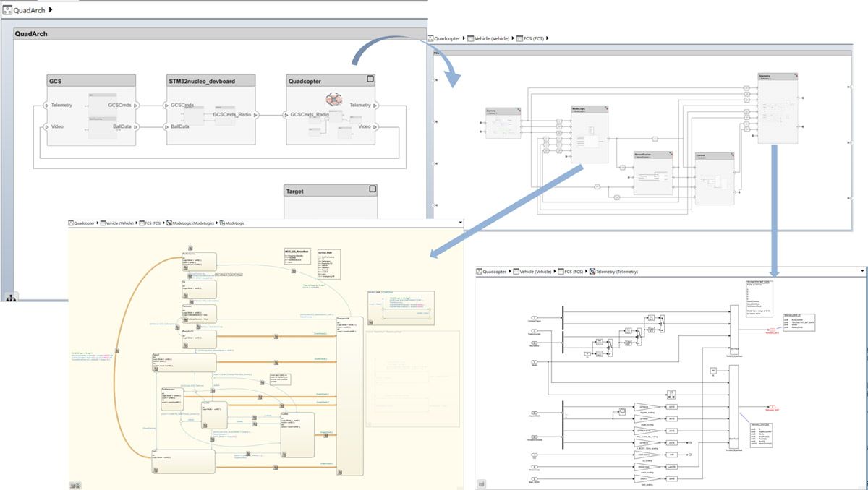
Task: Open the hierarchy icon at QuadArch canvas bottom-left
Action: tap(12, 296)
